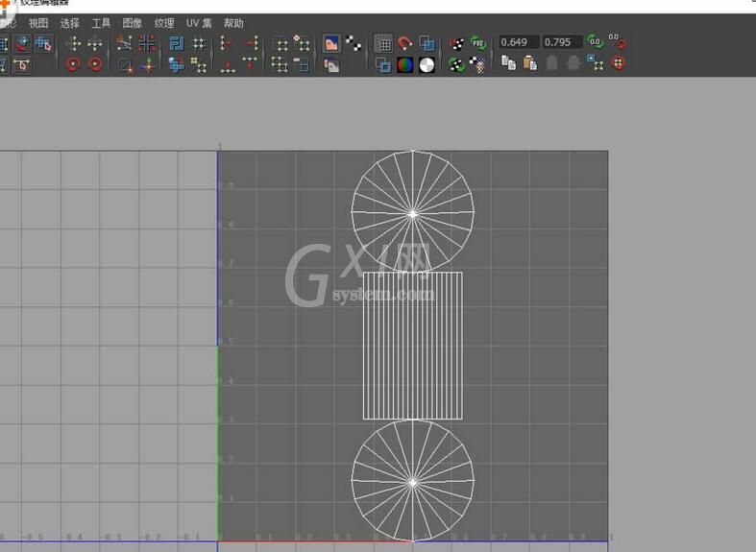The height and width of the screenshot is (552, 756).
Task: Click the red cross Split UVs icon
Action: [147, 44]
